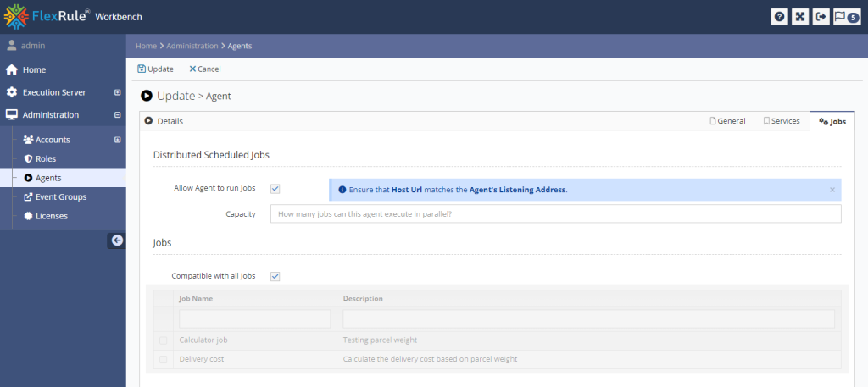Viewport: 868px width, 387px height.
Task: Click the Testing parcel weight description
Action: tap(380, 340)
